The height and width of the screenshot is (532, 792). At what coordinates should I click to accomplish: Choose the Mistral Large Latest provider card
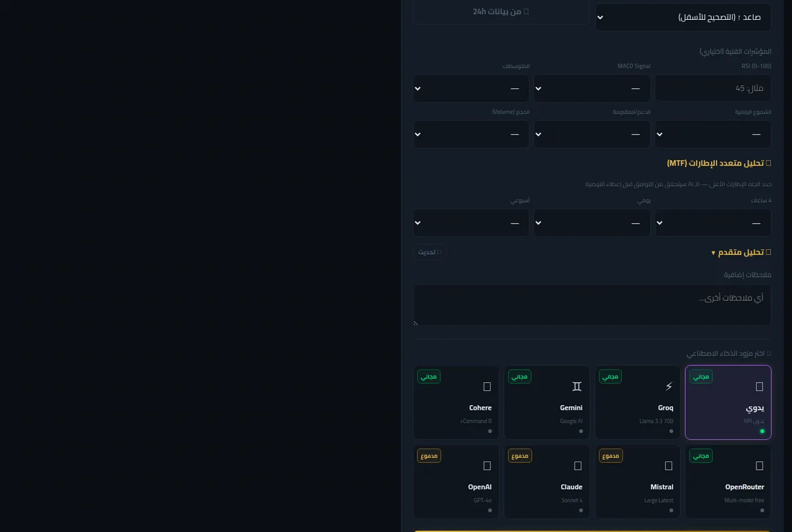point(638,481)
